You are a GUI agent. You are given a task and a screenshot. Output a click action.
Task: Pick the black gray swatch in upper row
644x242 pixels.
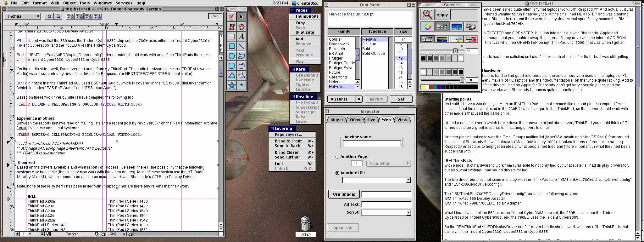click(423, 58)
